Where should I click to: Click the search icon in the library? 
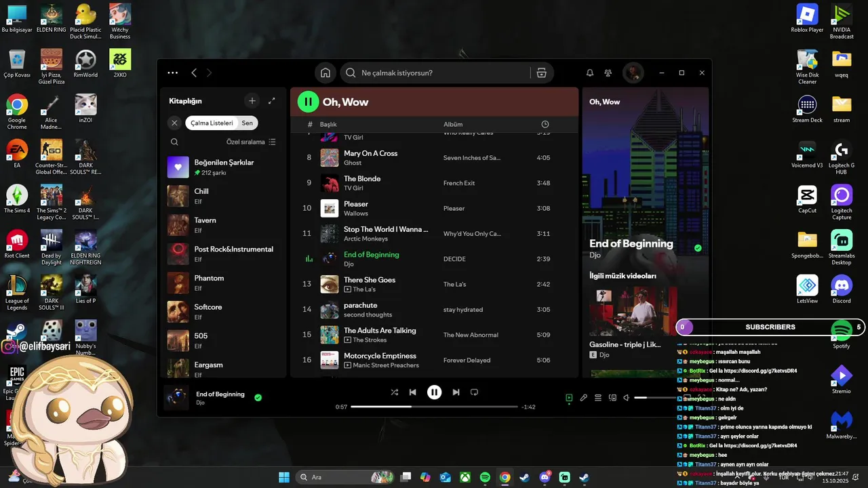pyautogui.click(x=174, y=142)
